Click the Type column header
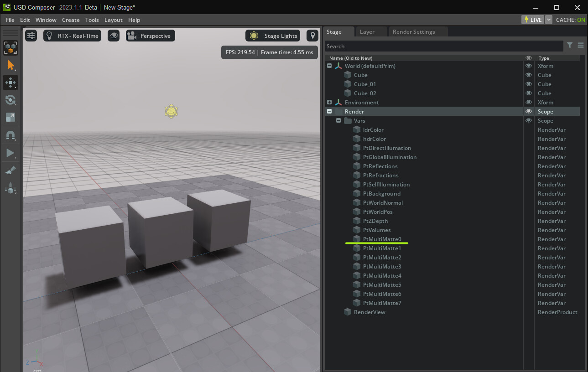This screenshot has height=372, width=588. 544,58
